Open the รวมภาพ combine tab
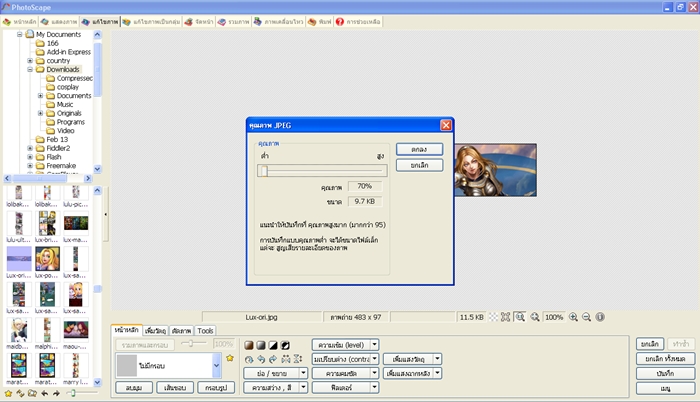 (233, 21)
